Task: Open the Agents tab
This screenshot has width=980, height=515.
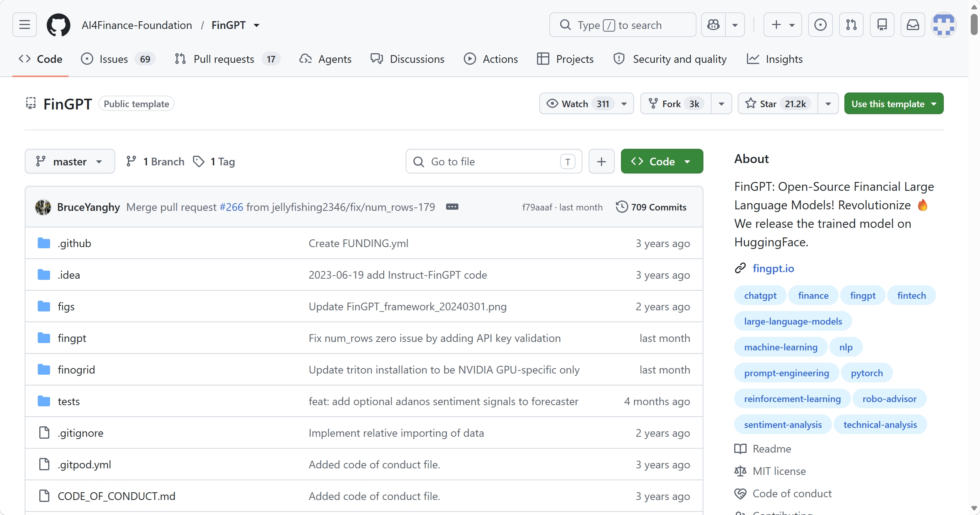Action: tap(326, 59)
